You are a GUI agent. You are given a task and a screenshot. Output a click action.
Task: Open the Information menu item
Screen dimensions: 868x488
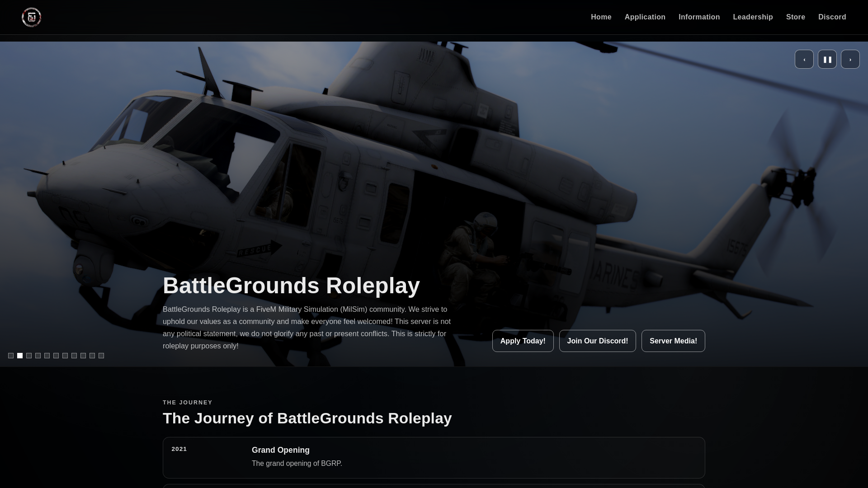click(699, 17)
